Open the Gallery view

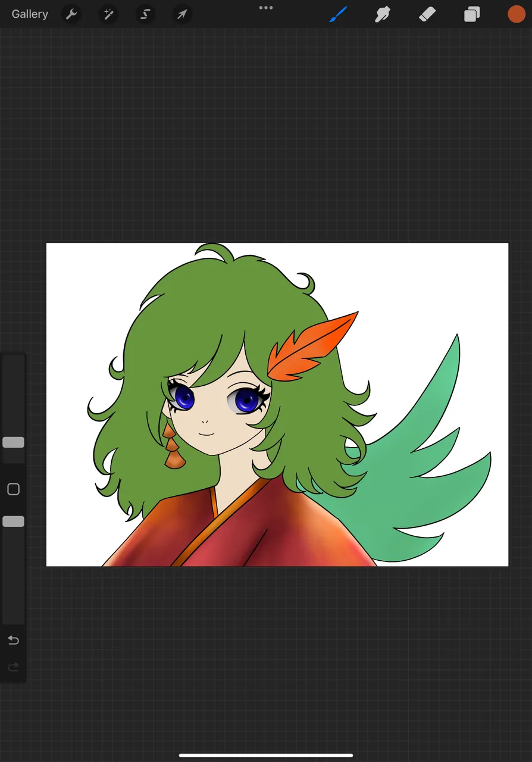click(30, 14)
